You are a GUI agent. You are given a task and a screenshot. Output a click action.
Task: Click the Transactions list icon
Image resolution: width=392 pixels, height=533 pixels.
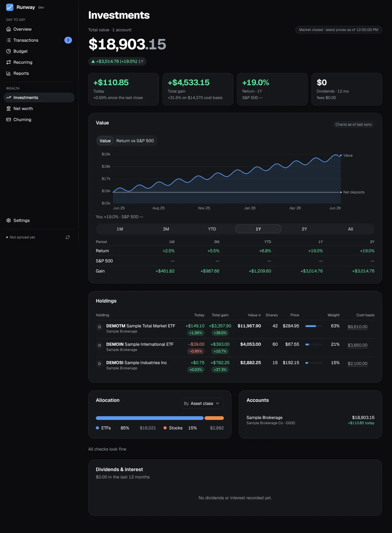[x=9, y=40]
